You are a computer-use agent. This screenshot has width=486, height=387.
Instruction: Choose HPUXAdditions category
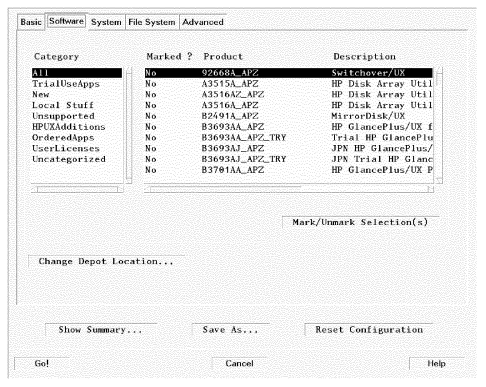point(77,127)
